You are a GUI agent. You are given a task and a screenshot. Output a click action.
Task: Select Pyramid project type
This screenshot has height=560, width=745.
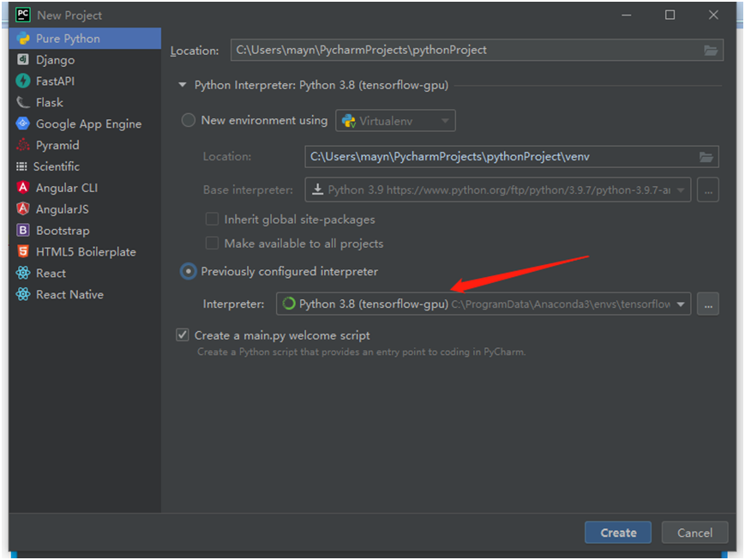point(85,145)
